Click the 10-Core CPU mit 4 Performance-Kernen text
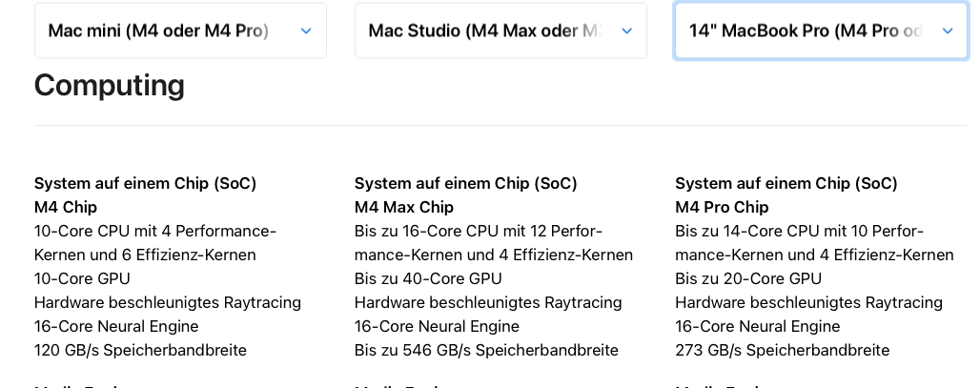 (x=155, y=243)
